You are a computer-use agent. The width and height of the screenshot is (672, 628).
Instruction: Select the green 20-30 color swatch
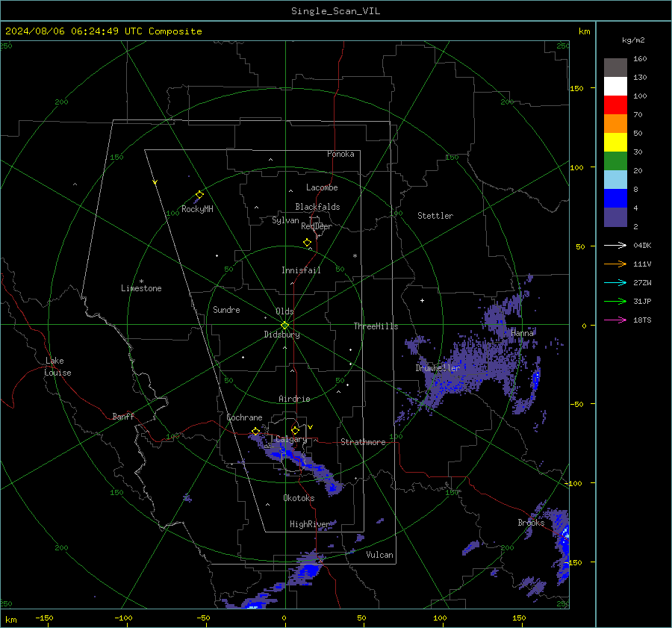(615, 161)
